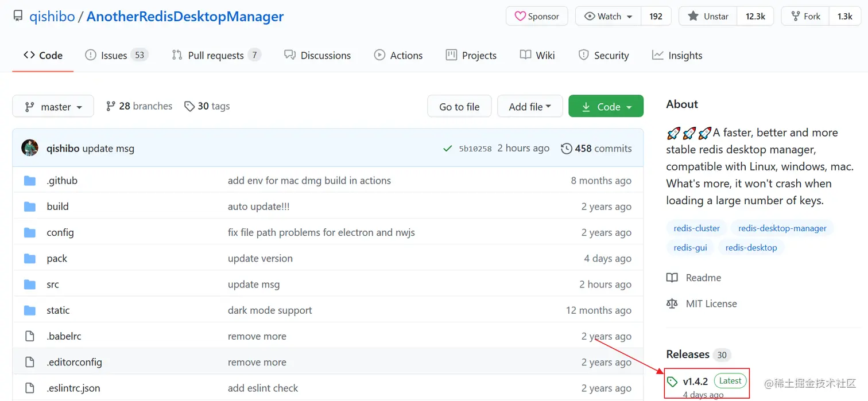Click the file icon of .editorconfig

(x=30, y=362)
